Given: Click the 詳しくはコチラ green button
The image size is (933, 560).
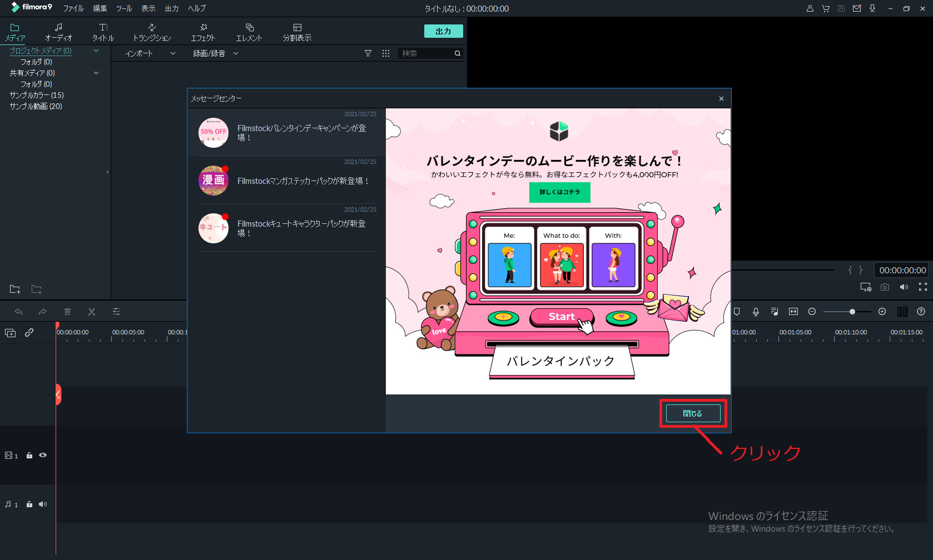Looking at the screenshot, I should click(x=559, y=192).
